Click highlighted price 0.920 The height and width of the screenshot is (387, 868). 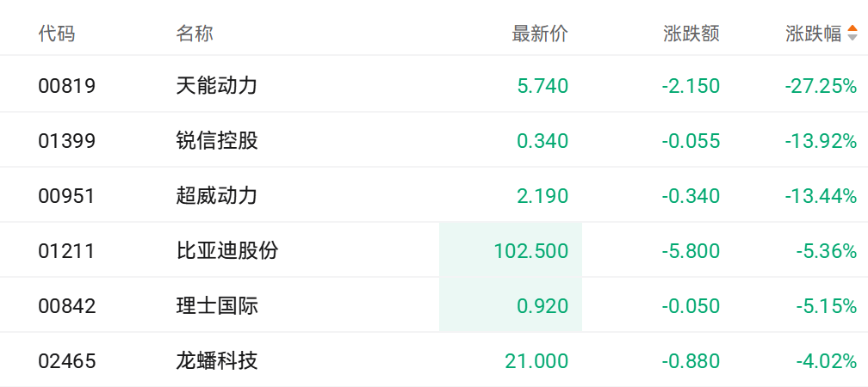[542, 306]
